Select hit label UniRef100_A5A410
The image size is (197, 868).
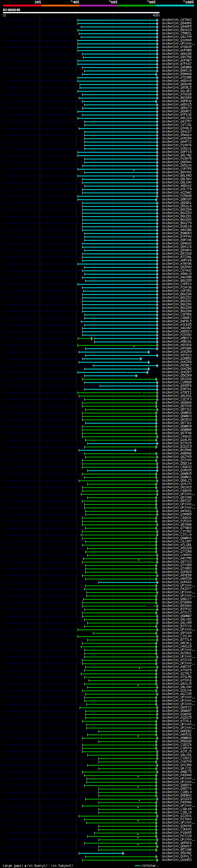tap(177, 135)
